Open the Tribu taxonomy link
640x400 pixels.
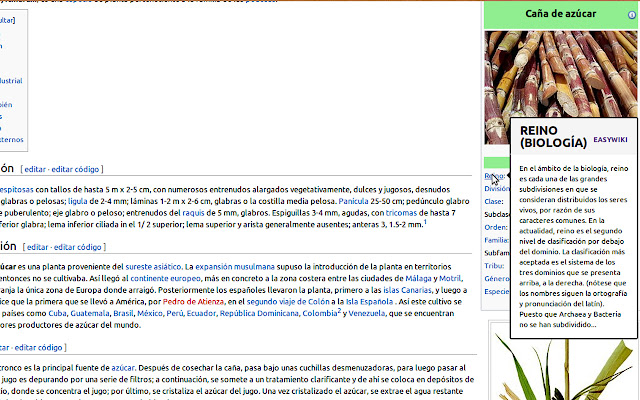pos(494,266)
